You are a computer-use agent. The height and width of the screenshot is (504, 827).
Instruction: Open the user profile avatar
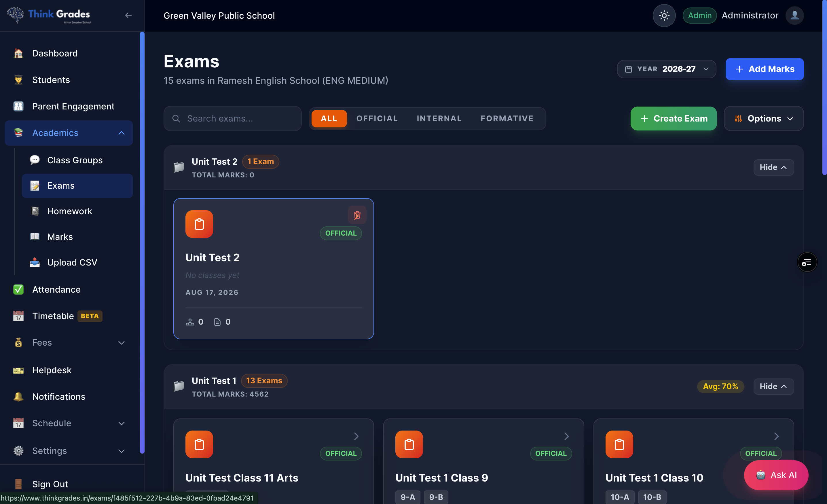coord(794,16)
